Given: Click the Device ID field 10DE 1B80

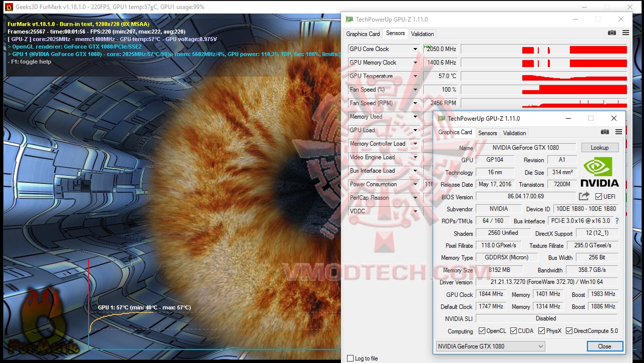Looking at the screenshot, I should point(586,209).
